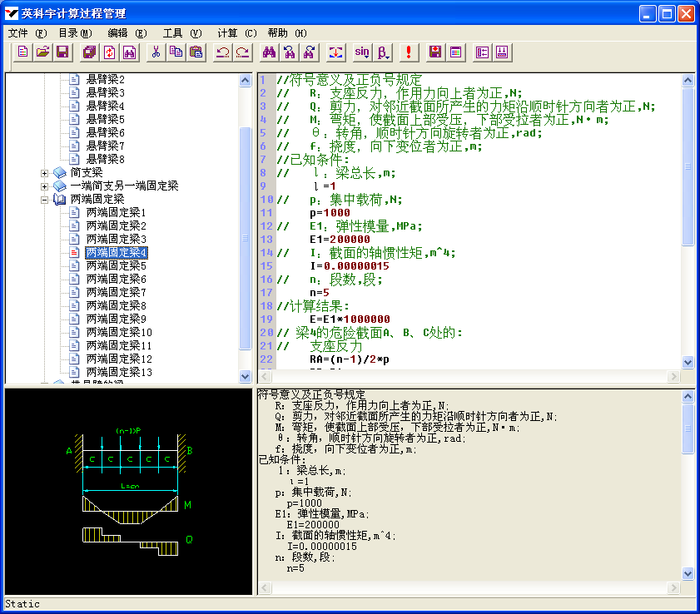
Task: Collapse the 两端固定梁 tree node
Action: coord(45,199)
